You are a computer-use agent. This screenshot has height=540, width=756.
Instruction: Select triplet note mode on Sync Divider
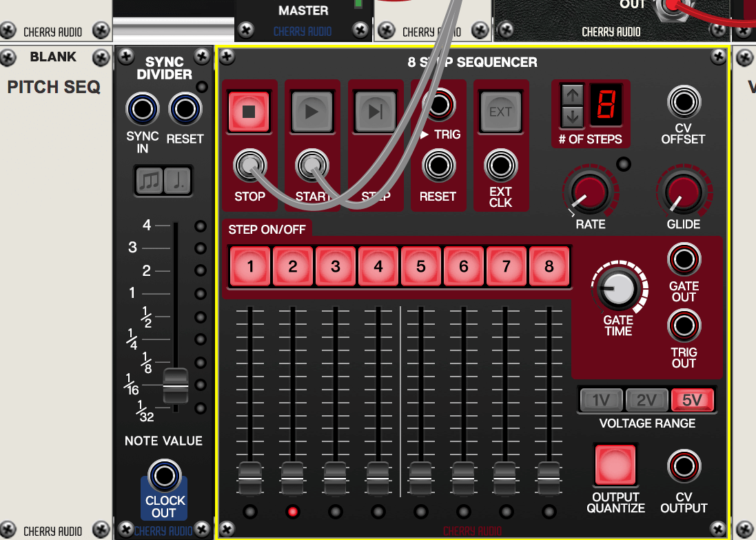coord(150,181)
